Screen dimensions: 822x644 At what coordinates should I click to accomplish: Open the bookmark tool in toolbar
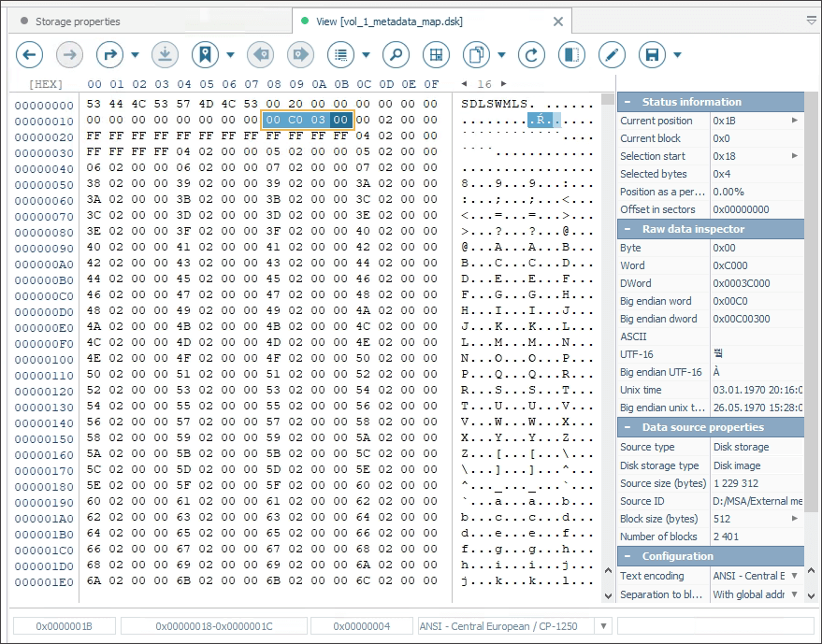tap(205, 55)
